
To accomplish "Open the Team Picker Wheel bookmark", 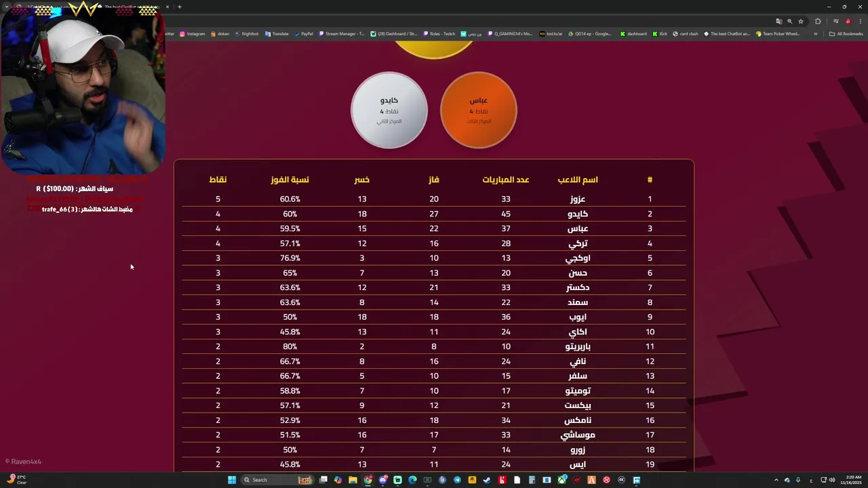I will tap(778, 34).
